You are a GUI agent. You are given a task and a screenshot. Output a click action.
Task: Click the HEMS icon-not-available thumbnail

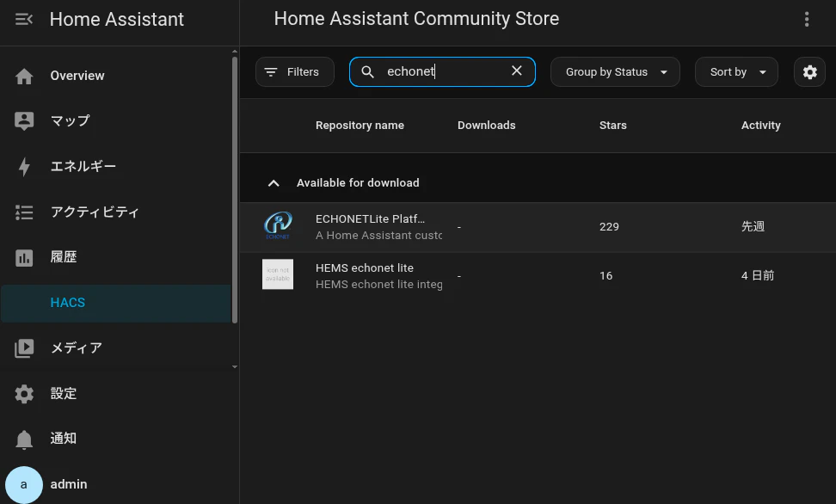pos(278,274)
